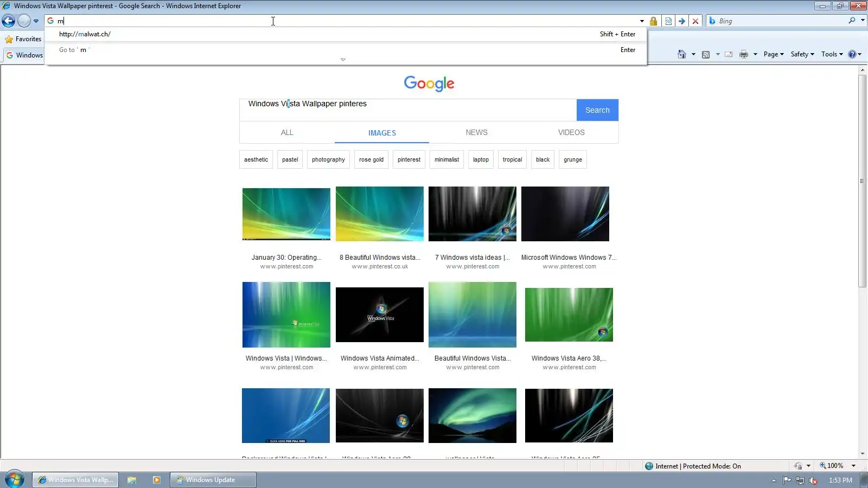Apply the photography filter chip
868x488 pixels.
(x=328, y=159)
